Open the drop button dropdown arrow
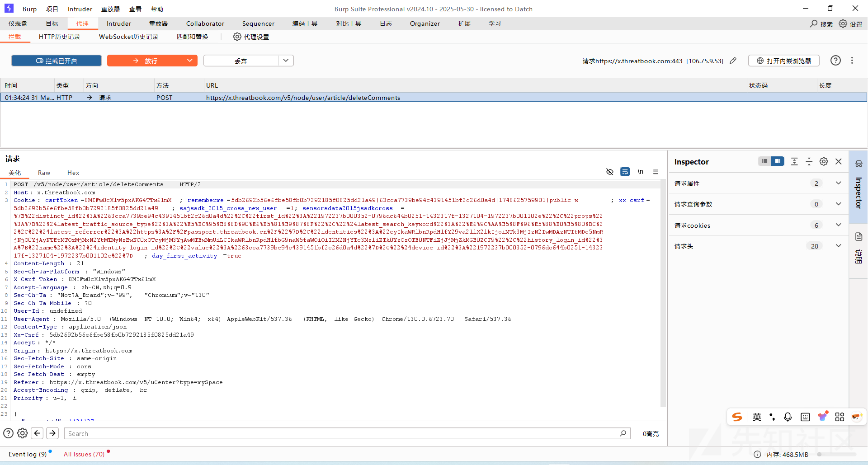This screenshot has width=868, height=465. (286, 61)
